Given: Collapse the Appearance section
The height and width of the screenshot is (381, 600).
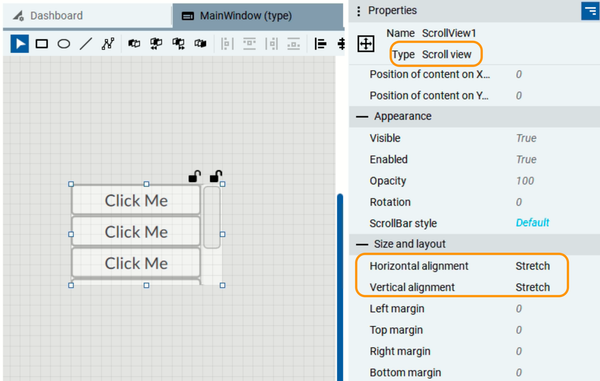Looking at the screenshot, I should (x=362, y=117).
